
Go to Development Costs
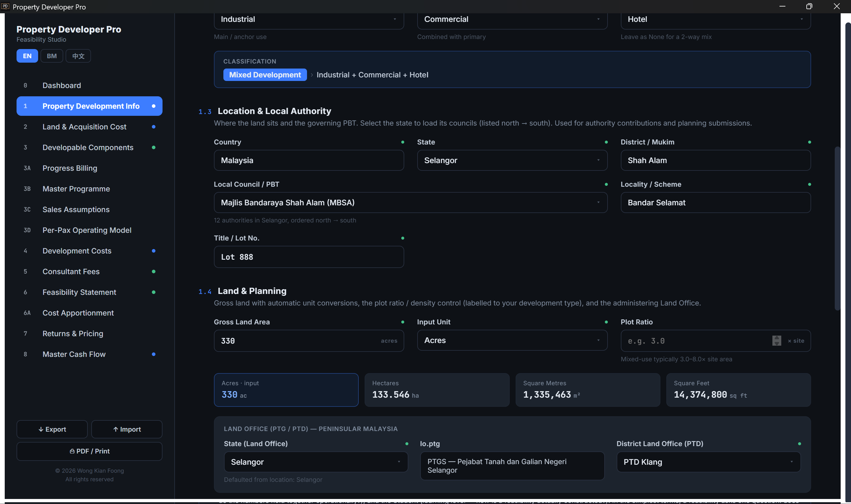pos(89,251)
